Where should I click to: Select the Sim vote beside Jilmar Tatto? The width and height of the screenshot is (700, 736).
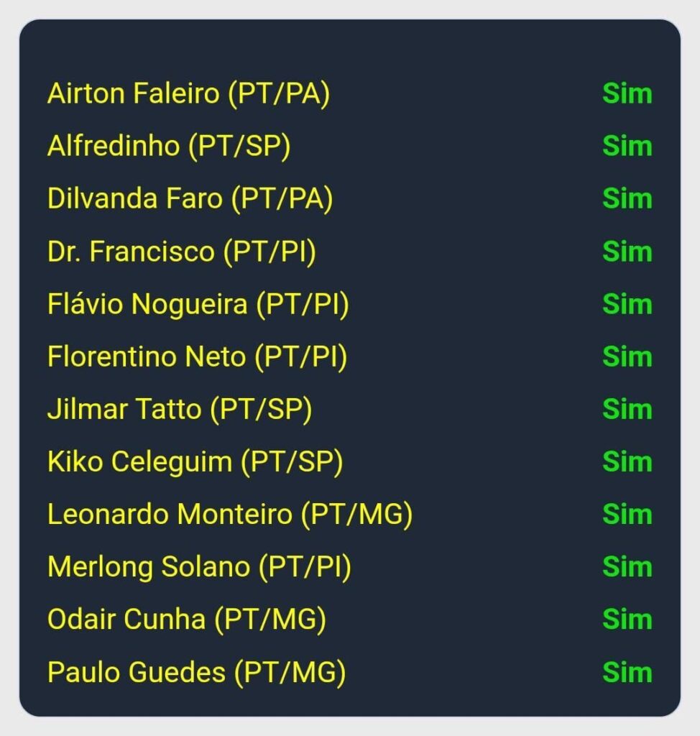click(627, 410)
